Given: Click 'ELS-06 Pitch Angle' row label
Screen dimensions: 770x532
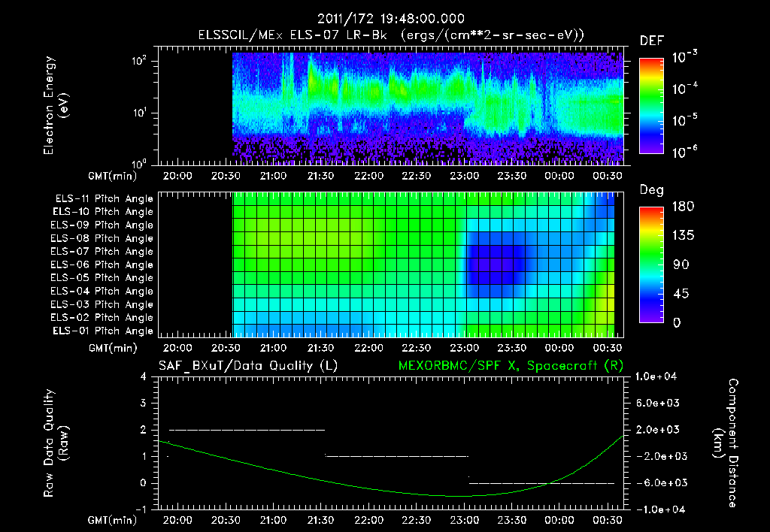Looking at the screenshot, I should click(x=102, y=264).
